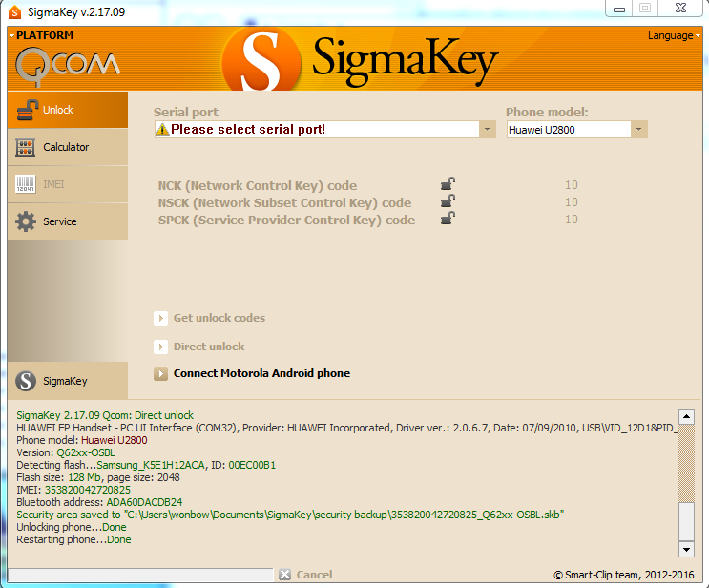Click the padlock Unlock icon in the sidebar

coord(27,110)
